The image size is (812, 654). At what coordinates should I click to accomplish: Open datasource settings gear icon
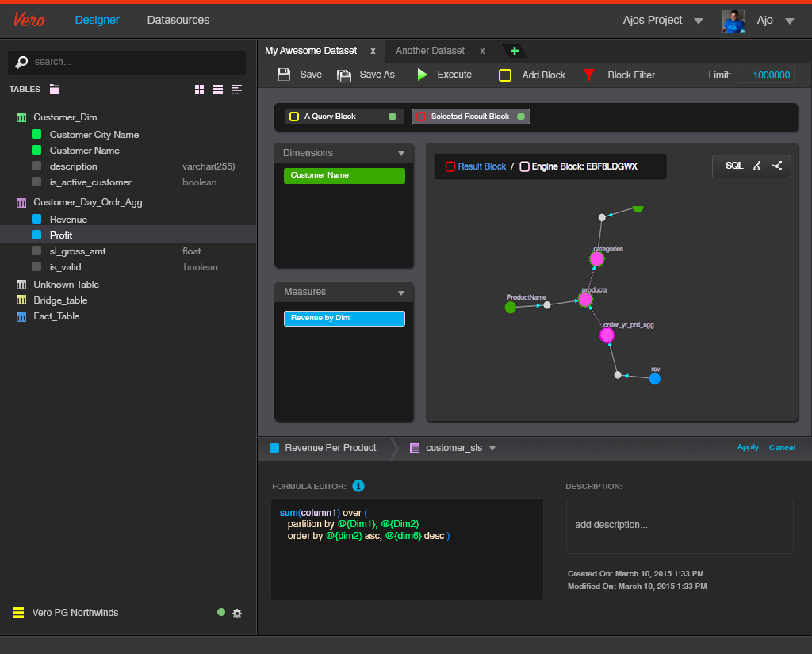(237, 613)
